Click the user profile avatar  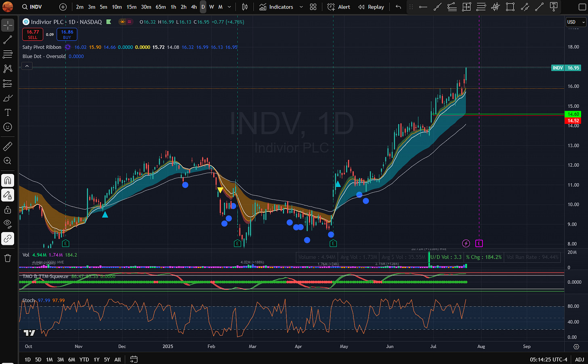(8, 6)
